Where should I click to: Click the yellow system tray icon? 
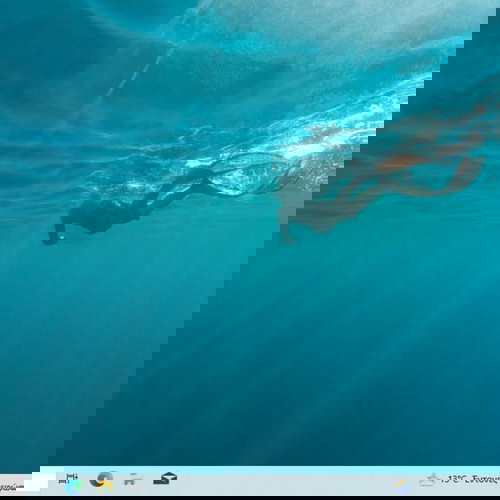point(400,484)
